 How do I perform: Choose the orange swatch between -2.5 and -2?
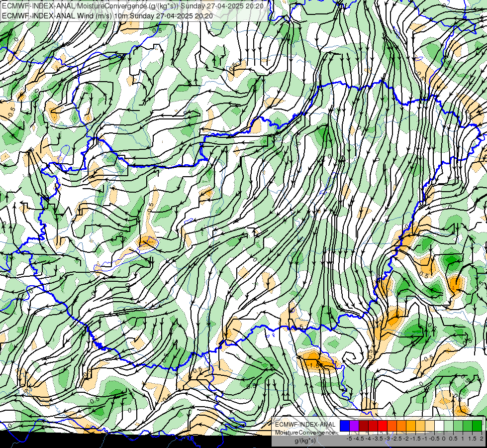(401, 426)
